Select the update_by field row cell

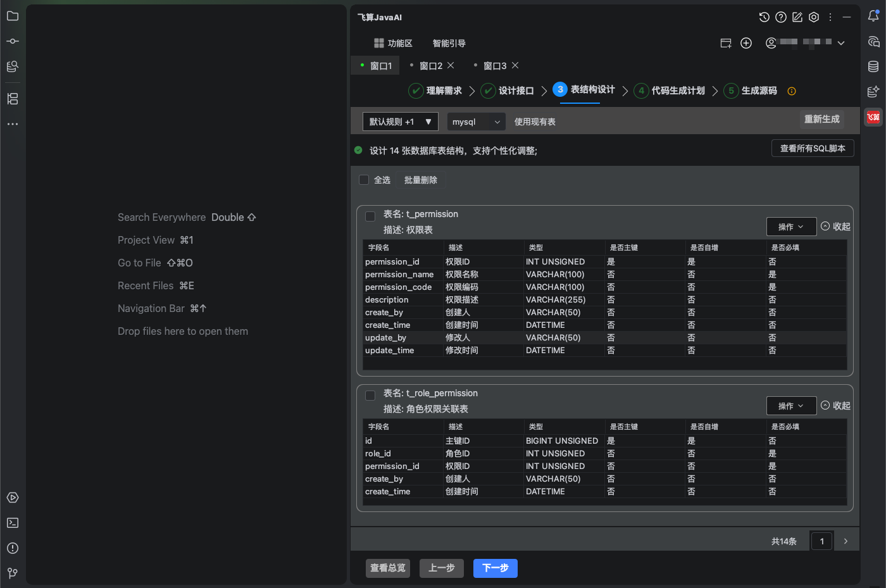[x=403, y=337]
